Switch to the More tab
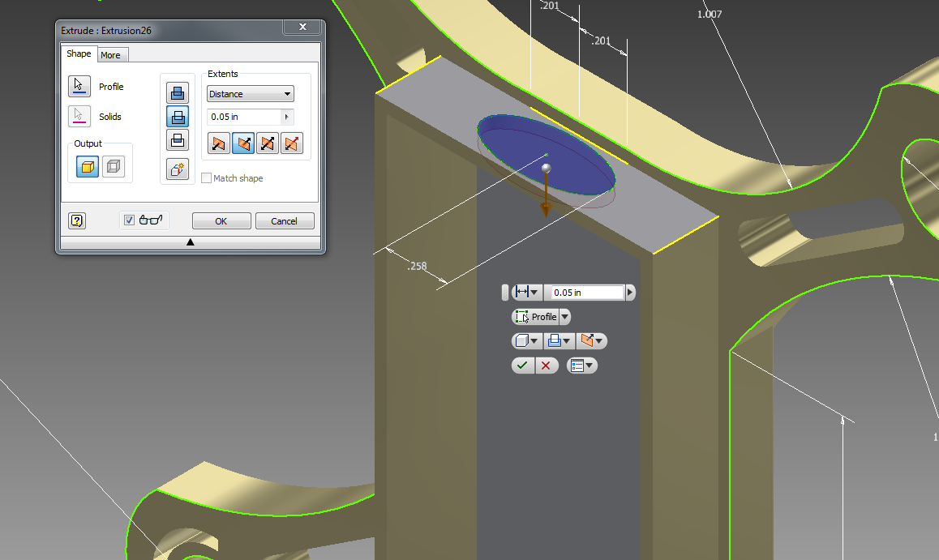 [x=111, y=55]
